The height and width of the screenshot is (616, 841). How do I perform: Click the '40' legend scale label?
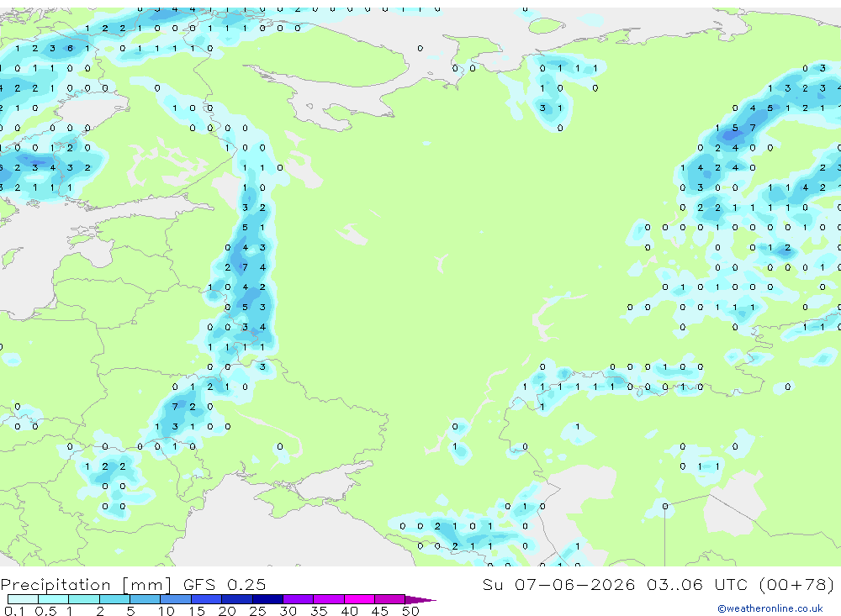(349, 611)
